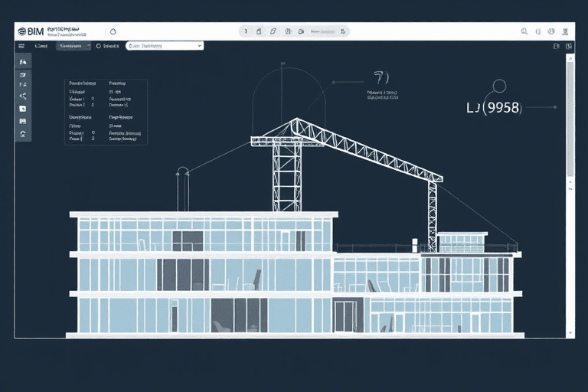Click the second icon in center toolbar pill
This screenshot has width=588, height=392.
tap(260, 31)
